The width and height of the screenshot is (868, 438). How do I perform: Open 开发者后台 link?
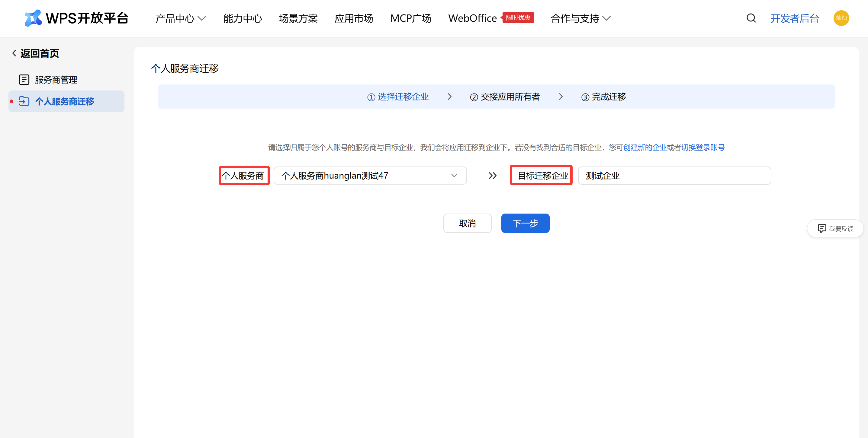[794, 18]
